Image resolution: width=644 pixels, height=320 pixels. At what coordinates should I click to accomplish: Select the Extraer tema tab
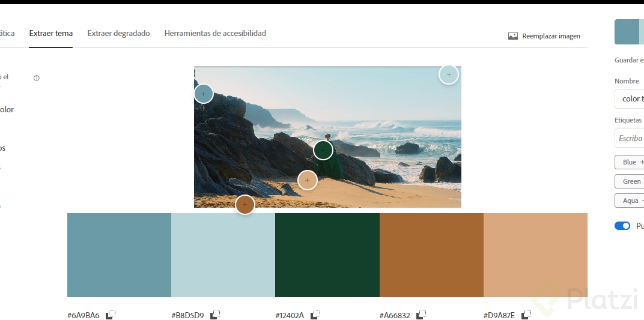click(x=51, y=34)
